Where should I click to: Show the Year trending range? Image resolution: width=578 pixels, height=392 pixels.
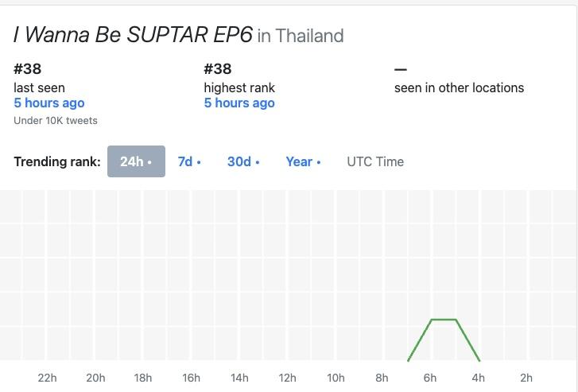point(303,161)
